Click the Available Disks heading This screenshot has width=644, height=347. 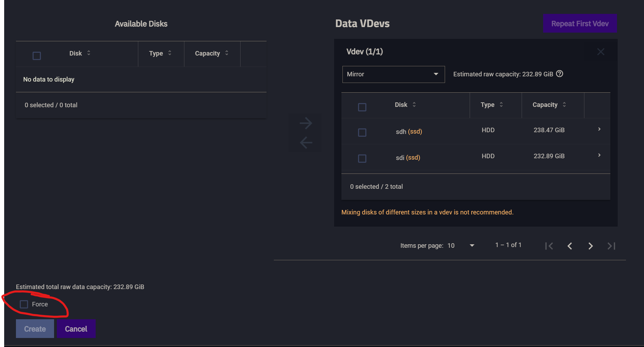(141, 24)
